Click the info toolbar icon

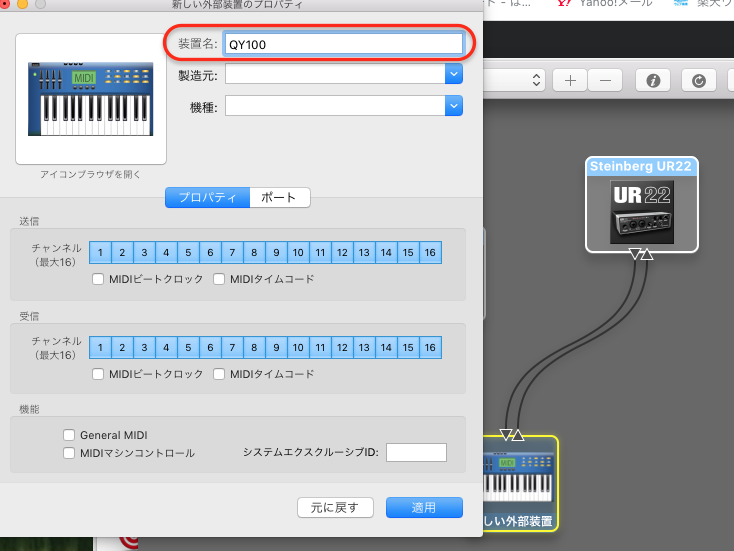(x=653, y=81)
